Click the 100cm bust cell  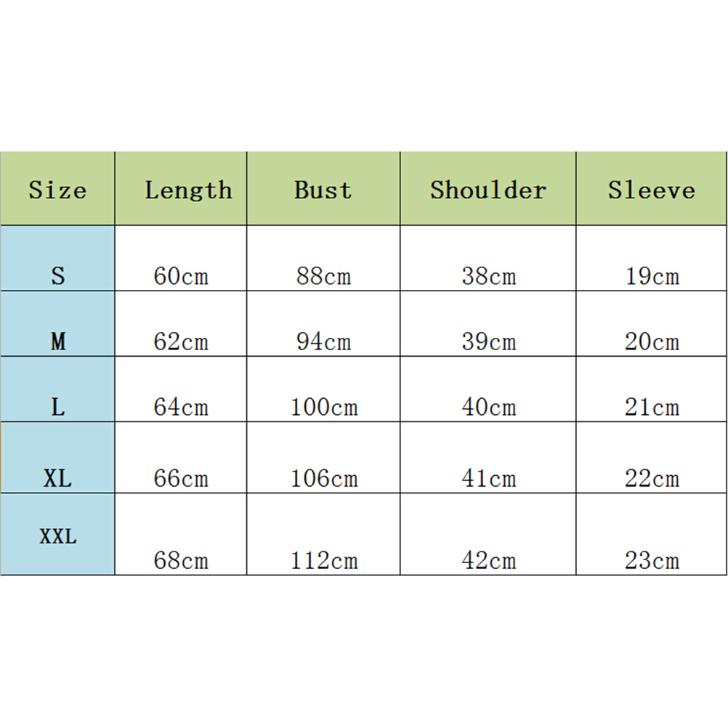click(x=324, y=406)
